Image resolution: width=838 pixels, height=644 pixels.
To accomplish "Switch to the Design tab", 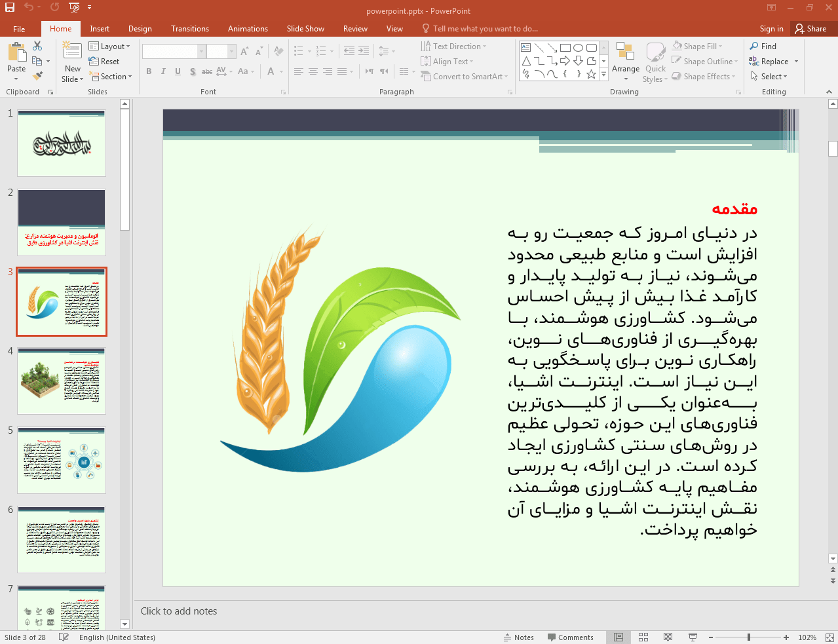I will point(140,29).
